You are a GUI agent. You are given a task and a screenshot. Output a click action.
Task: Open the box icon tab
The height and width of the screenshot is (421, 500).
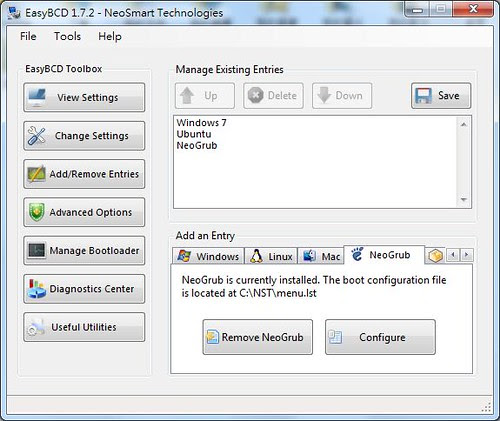point(435,256)
